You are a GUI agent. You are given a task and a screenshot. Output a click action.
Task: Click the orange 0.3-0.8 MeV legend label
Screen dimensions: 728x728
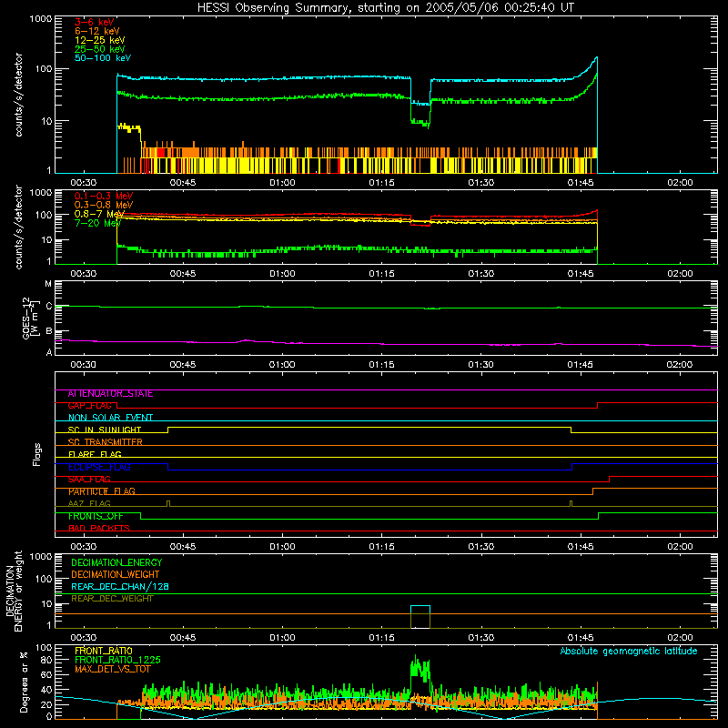pos(104,205)
